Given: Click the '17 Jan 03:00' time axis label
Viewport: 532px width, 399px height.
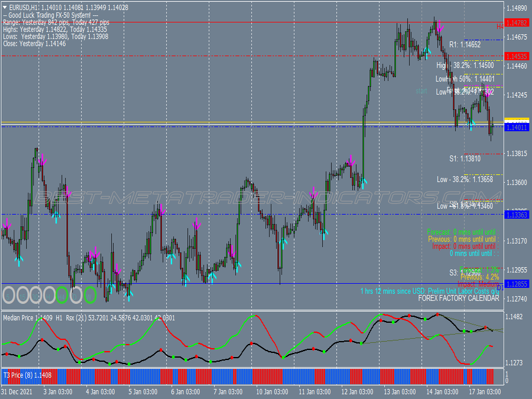Looking at the screenshot, I should pyautogui.click(x=485, y=391).
